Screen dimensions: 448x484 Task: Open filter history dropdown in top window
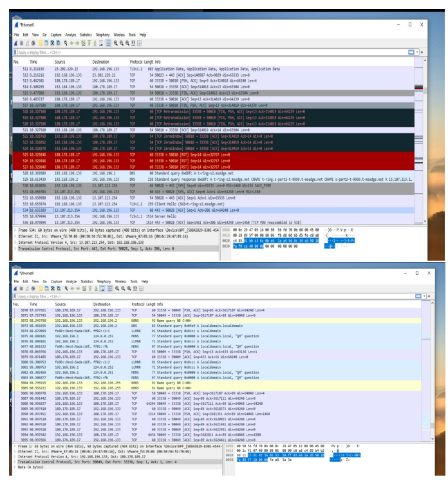point(417,53)
